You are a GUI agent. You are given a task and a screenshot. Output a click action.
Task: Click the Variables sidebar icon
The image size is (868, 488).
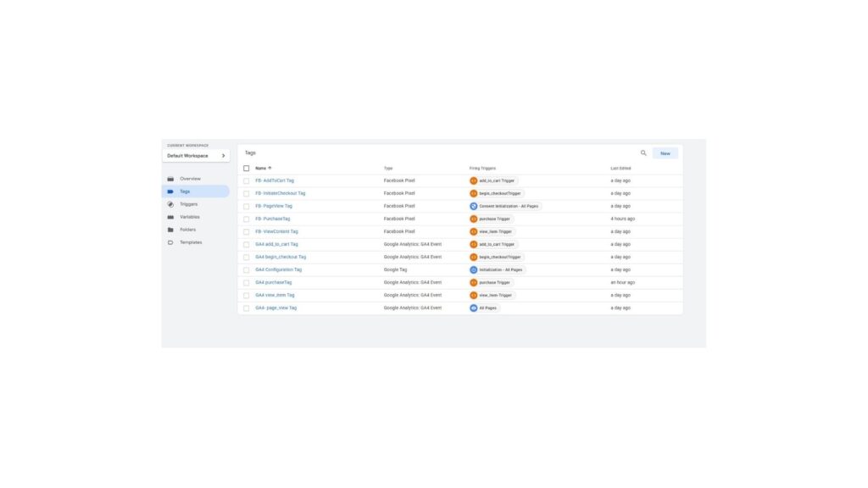pyautogui.click(x=170, y=217)
